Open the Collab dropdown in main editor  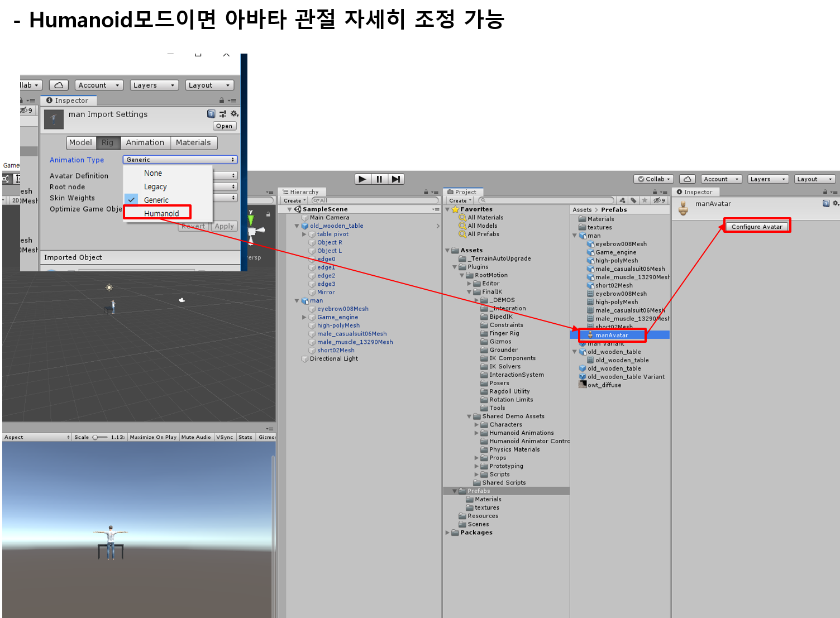coord(654,179)
